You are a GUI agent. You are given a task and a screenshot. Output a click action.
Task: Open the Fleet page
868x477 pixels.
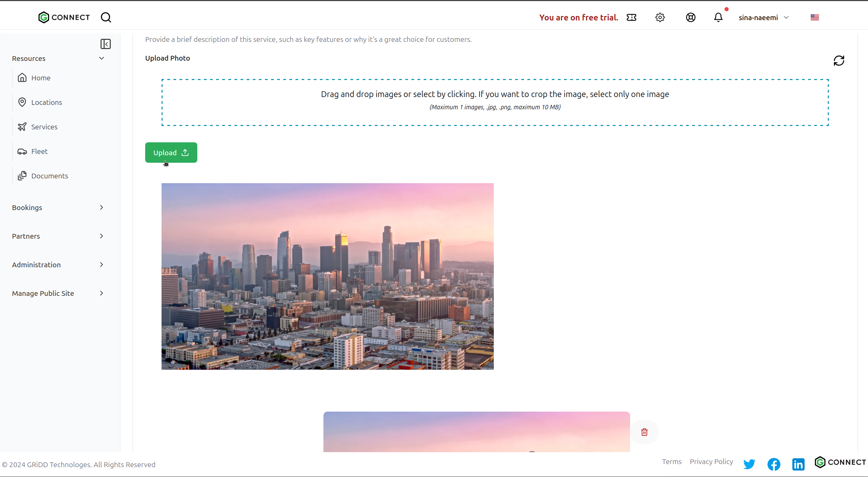[39, 151]
